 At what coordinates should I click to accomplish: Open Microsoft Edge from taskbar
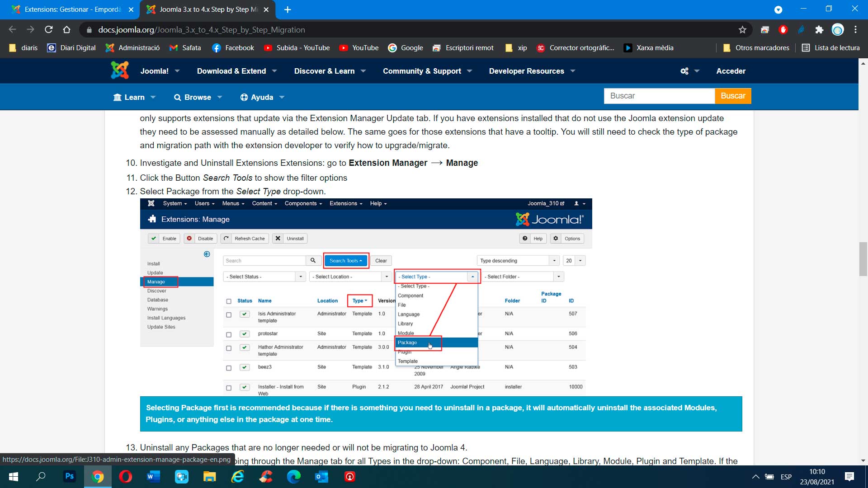coord(294,477)
